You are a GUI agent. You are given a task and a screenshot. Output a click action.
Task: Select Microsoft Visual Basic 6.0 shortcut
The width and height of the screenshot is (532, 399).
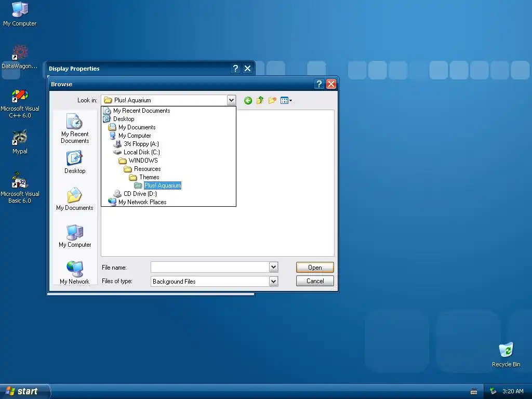[x=20, y=188]
